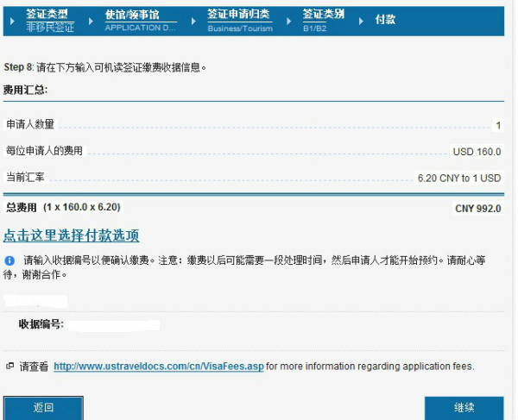Click the 6.20 CNY to 1 USD rate
The image size is (518, 420).
[458, 179]
